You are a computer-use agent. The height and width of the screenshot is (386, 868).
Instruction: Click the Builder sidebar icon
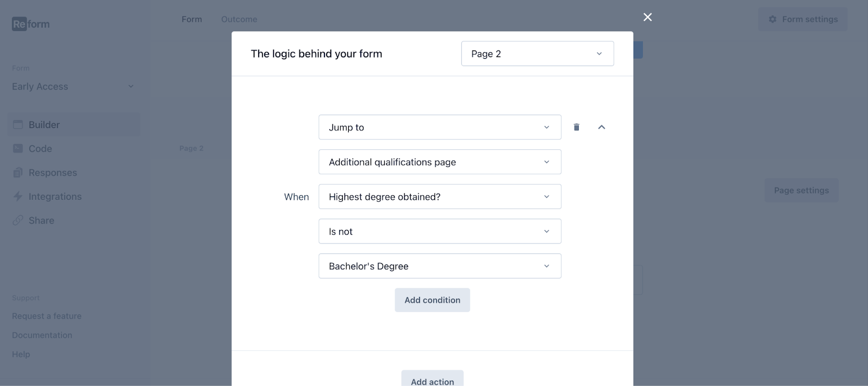pos(18,125)
